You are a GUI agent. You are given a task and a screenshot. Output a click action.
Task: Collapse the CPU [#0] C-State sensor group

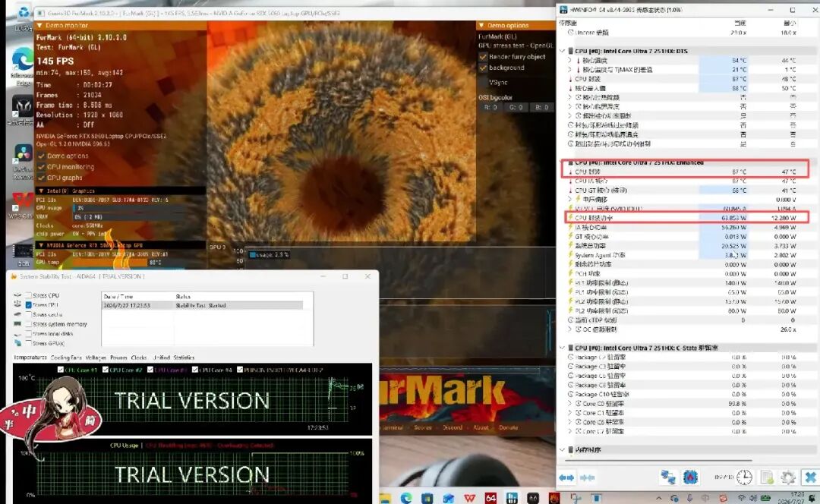(562, 348)
